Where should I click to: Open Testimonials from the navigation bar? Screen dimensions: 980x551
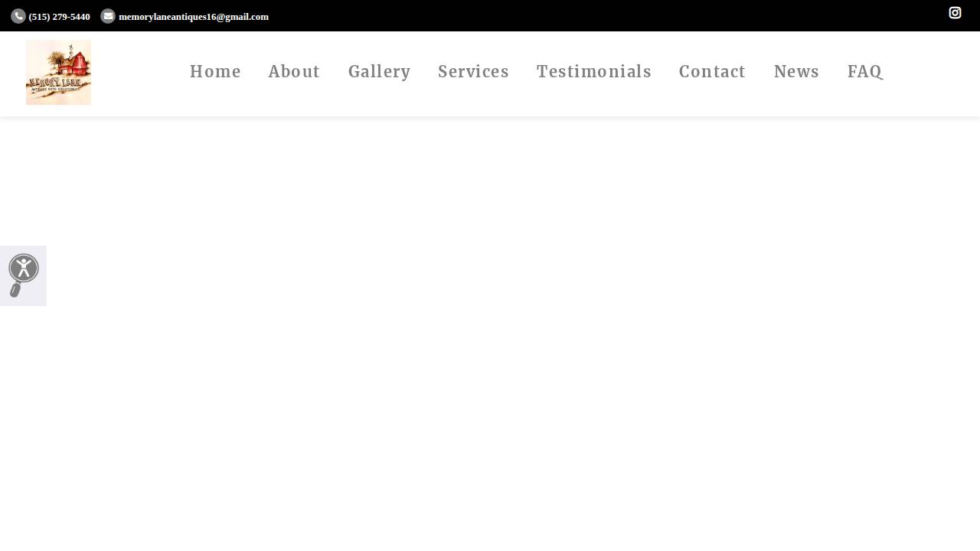click(594, 71)
